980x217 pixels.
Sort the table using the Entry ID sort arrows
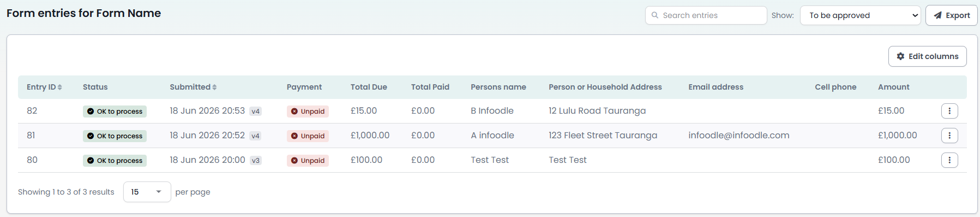[x=60, y=87]
